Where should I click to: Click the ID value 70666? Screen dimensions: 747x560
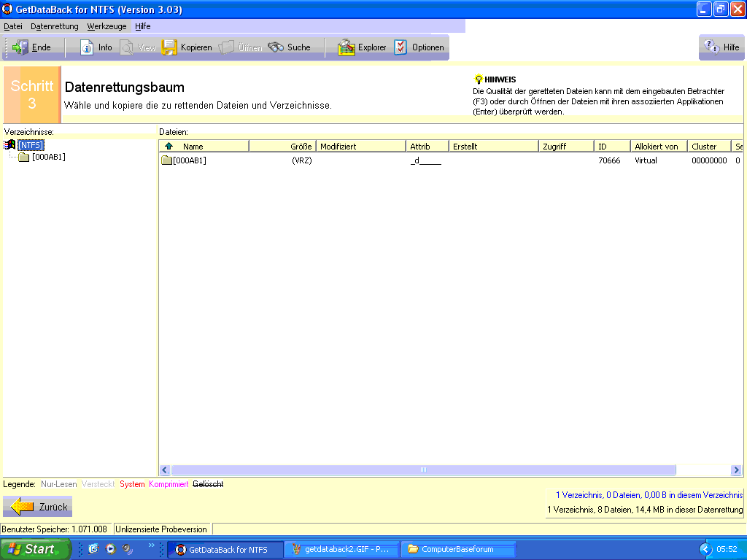(x=609, y=160)
